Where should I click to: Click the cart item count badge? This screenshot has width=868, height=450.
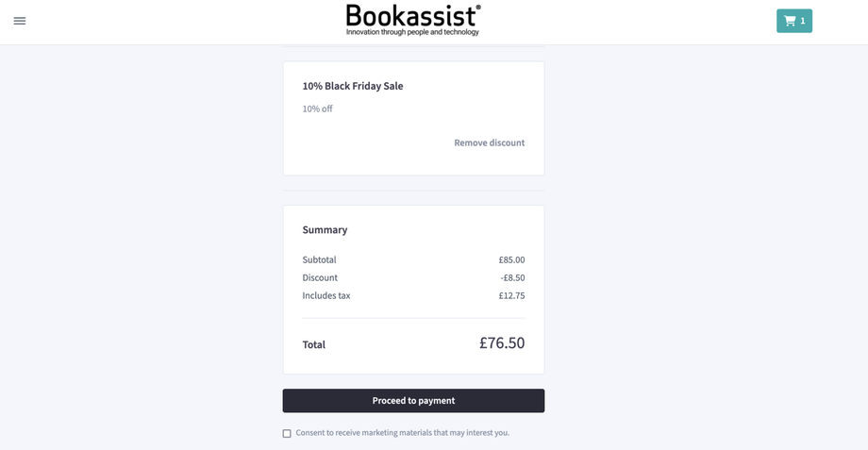point(803,21)
